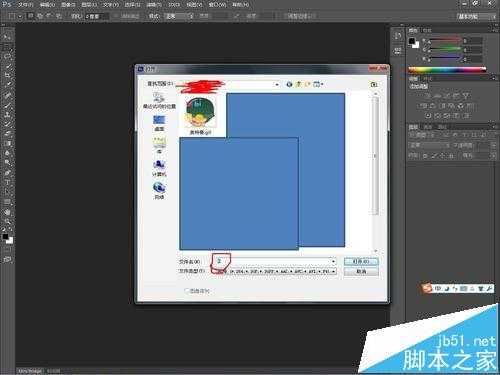
Task: Select the Crop tool
Action: click(7, 75)
